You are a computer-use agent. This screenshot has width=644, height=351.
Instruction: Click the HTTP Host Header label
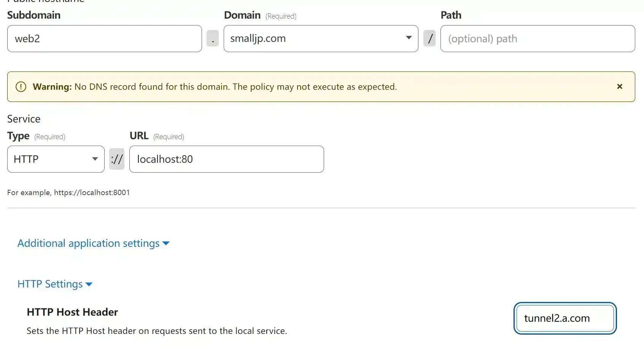[72, 312]
